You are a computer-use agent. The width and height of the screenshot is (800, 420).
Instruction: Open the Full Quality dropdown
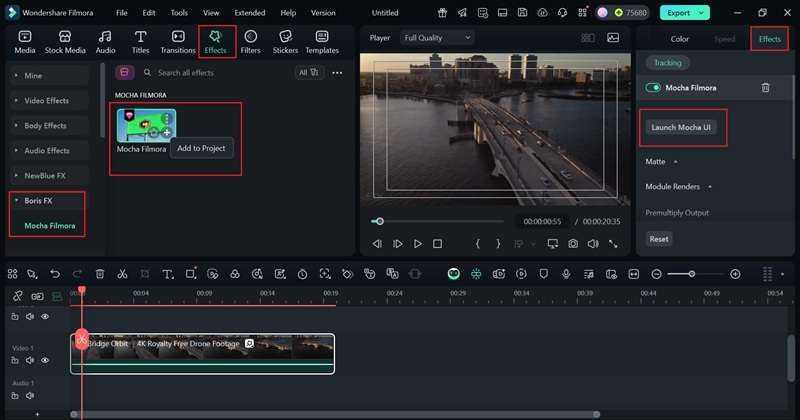coord(437,38)
